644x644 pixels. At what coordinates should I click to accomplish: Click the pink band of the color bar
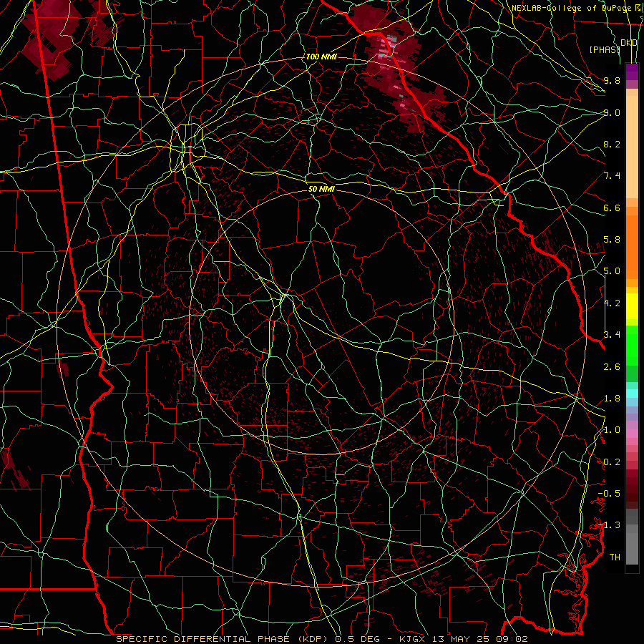tap(632, 434)
